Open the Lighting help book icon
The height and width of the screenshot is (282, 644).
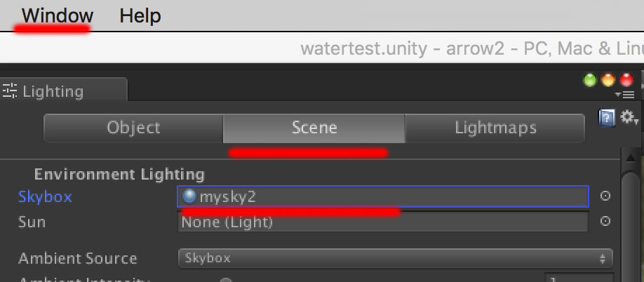(x=607, y=118)
